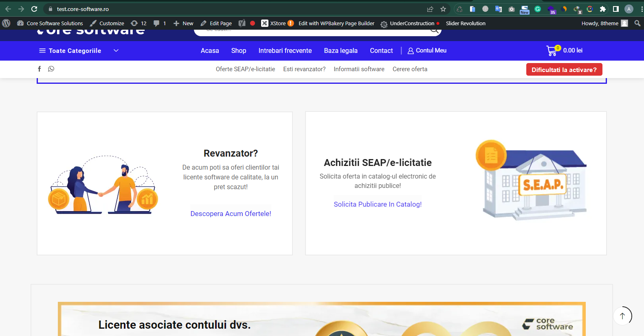Open the Grammarly extension icon

tap(538, 9)
